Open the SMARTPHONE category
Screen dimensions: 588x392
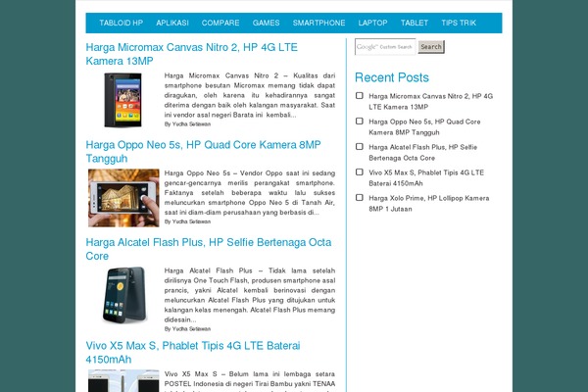click(x=318, y=23)
